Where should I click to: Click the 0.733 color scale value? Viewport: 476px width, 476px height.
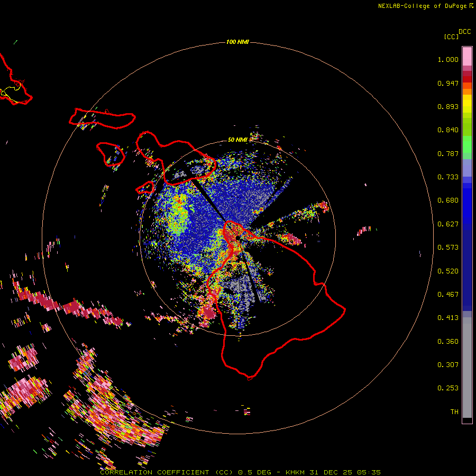(448, 177)
